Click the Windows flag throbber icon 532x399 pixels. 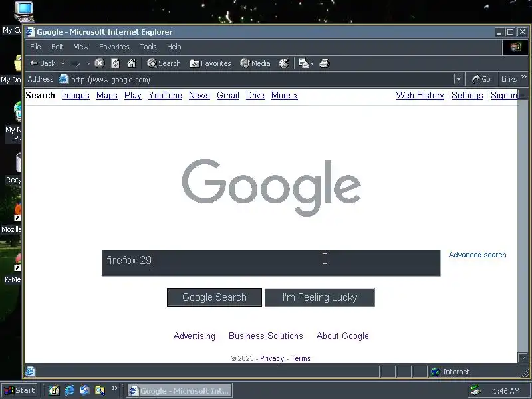click(515, 47)
